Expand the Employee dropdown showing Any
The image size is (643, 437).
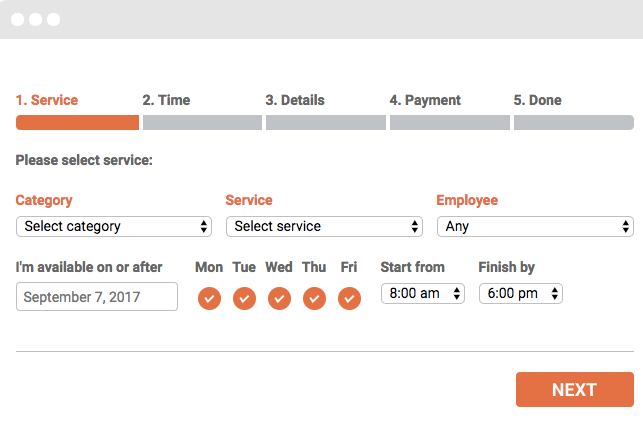pos(535,226)
